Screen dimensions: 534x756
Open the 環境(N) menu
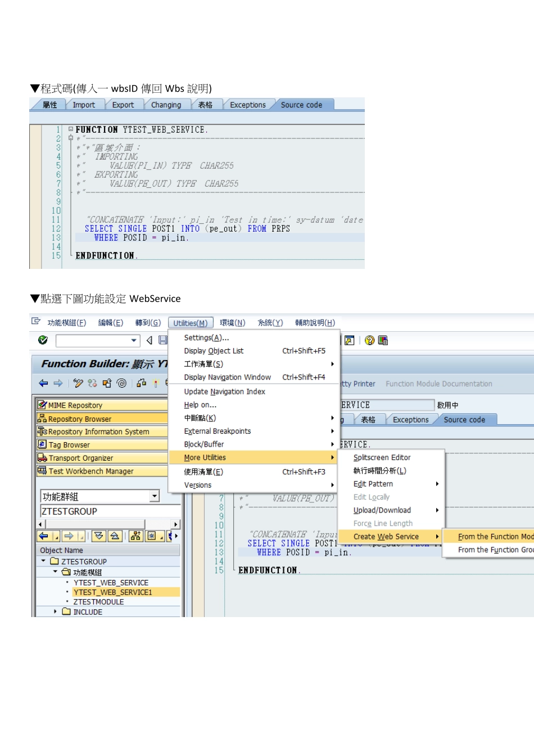(233, 323)
